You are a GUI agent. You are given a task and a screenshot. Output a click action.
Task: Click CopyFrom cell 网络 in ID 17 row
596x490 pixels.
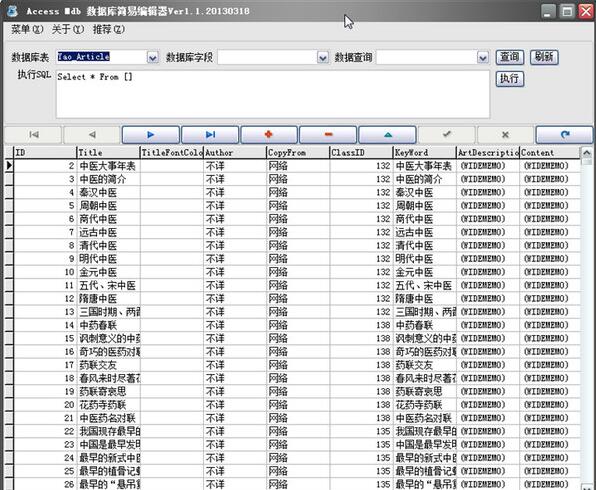(298, 365)
